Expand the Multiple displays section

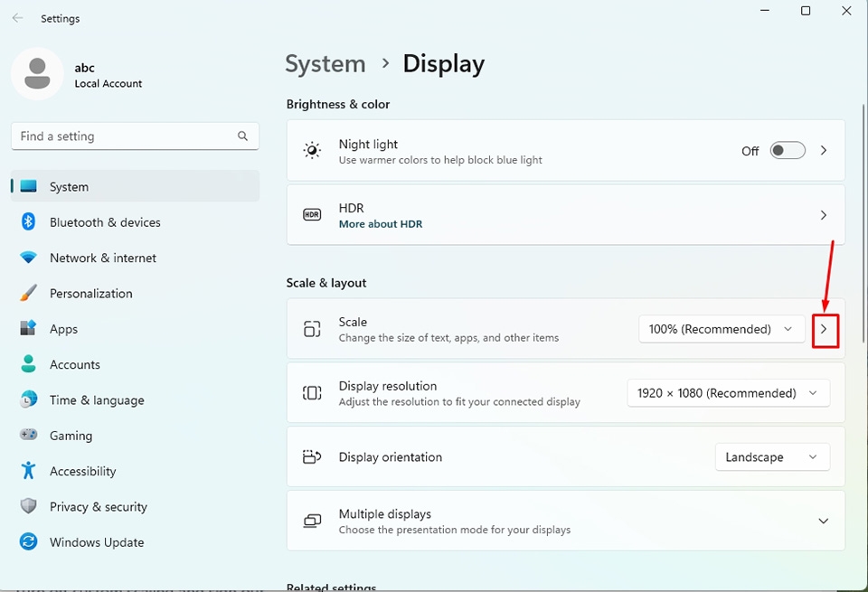click(824, 521)
